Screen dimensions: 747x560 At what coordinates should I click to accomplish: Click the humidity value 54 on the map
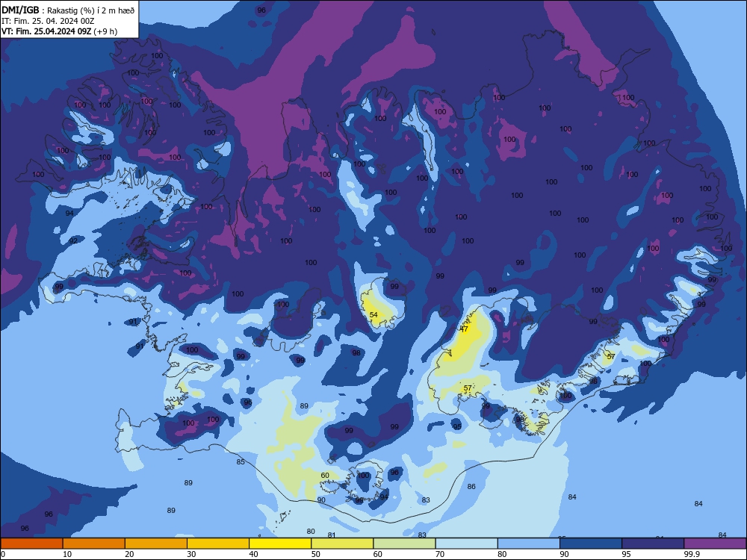pos(373,315)
